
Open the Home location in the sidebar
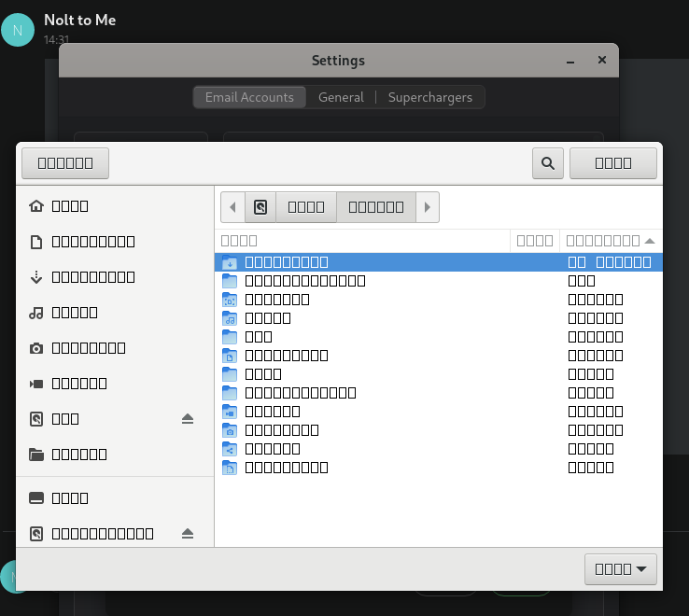tap(115, 206)
